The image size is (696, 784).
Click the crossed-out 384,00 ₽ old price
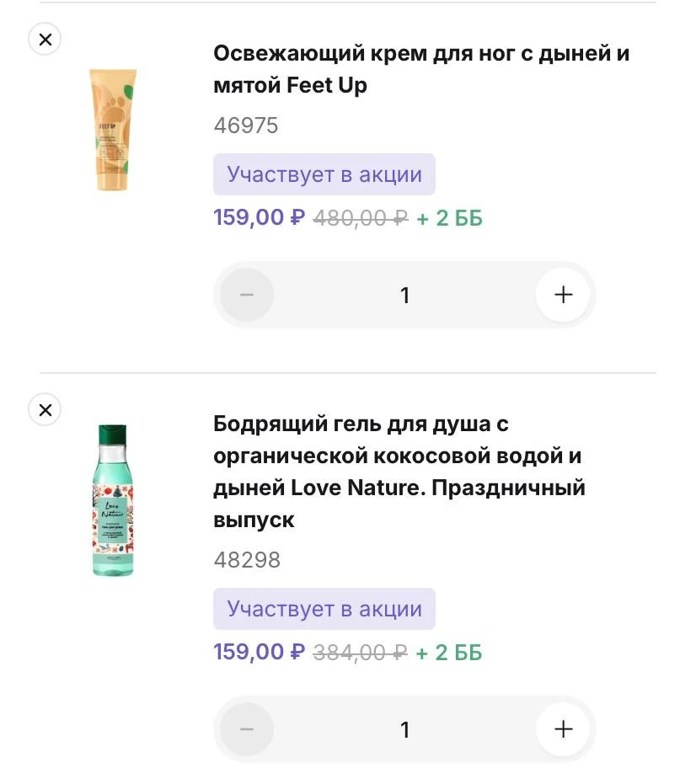point(360,652)
